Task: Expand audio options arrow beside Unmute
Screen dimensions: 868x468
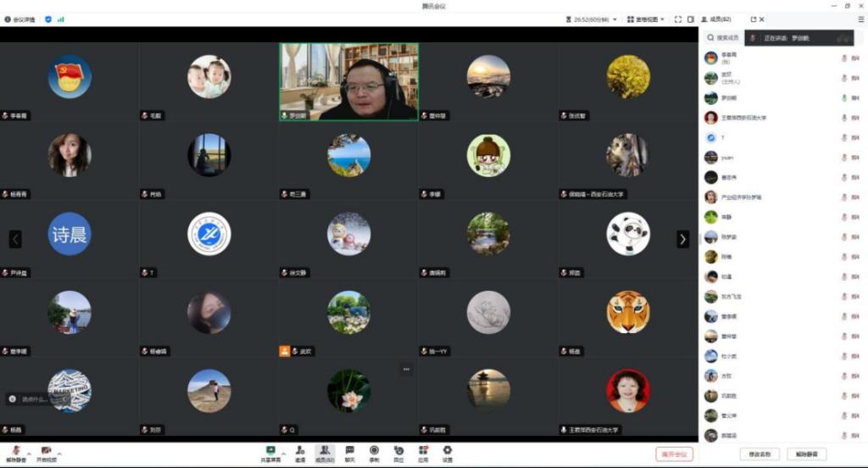Action: coord(29,450)
